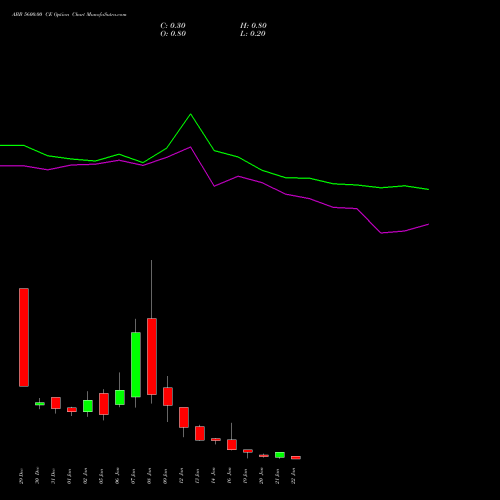
Task: Select the 09 Jan date label
Action: 165,476
